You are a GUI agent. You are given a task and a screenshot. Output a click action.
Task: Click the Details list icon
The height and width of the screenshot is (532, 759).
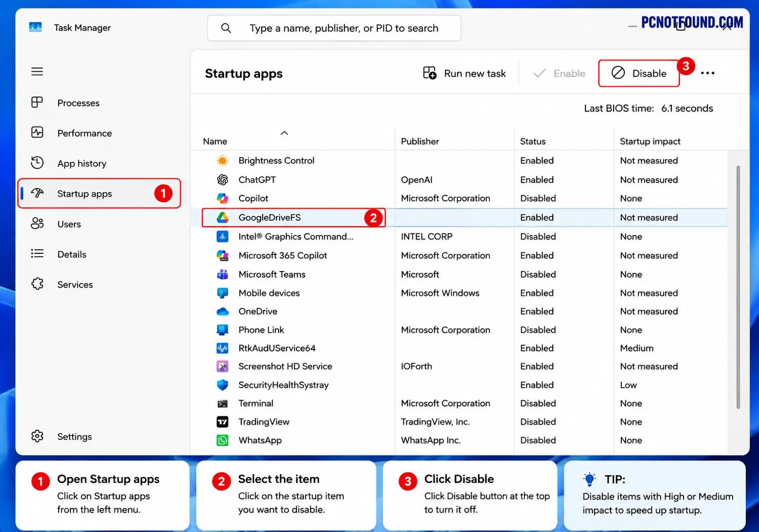pos(37,253)
